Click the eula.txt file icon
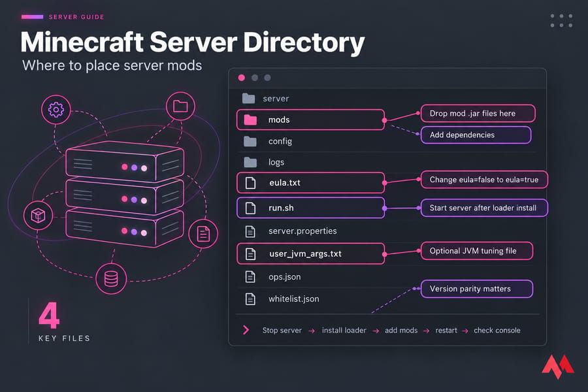Image resolution: width=588 pixels, height=392 pixels. [250, 183]
